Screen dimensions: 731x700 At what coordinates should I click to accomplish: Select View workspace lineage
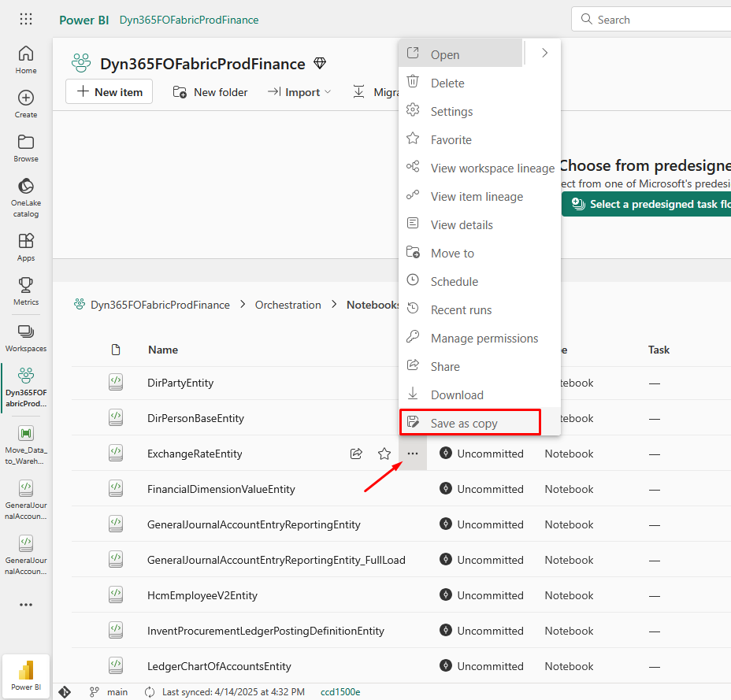point(480,169)
